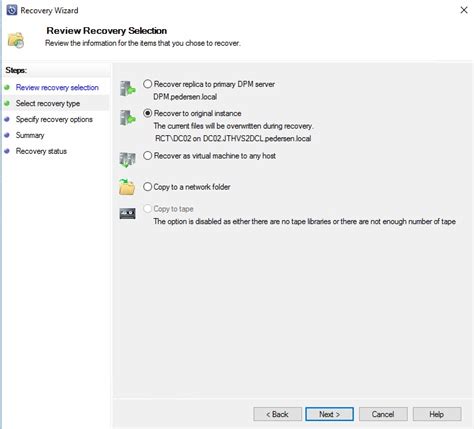
Task: Click the Back button
Action: [277, 414]
